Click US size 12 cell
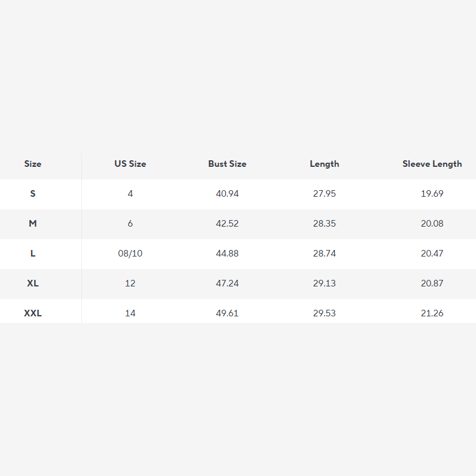Image resolution: width=476 pixels, height=476 pixels. 130,283
